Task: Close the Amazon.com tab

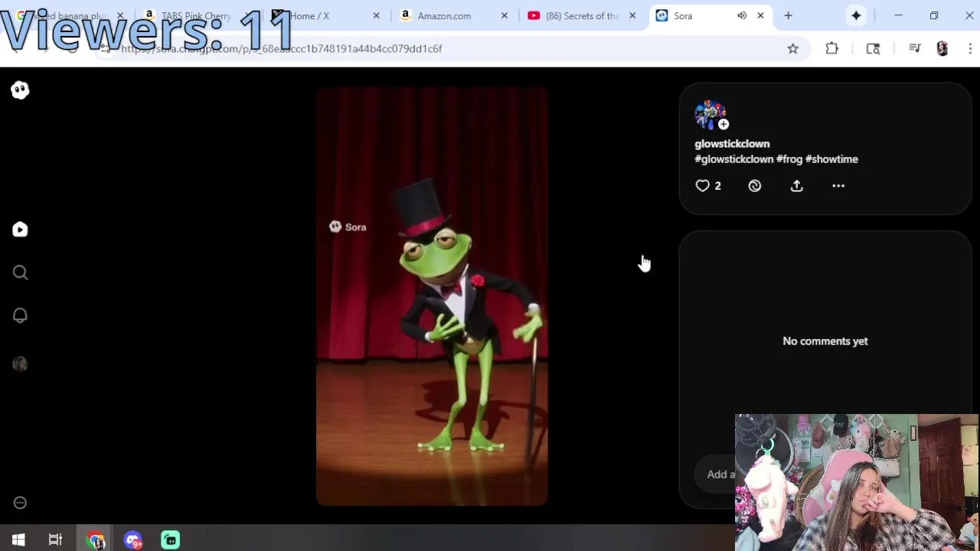Action: tap(504, 15)
